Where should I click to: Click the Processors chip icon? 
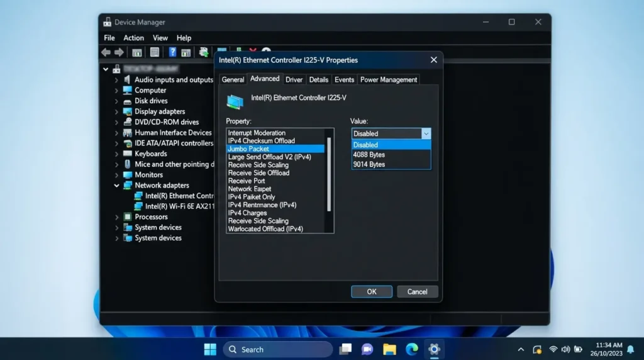click(x=127, y=217)
